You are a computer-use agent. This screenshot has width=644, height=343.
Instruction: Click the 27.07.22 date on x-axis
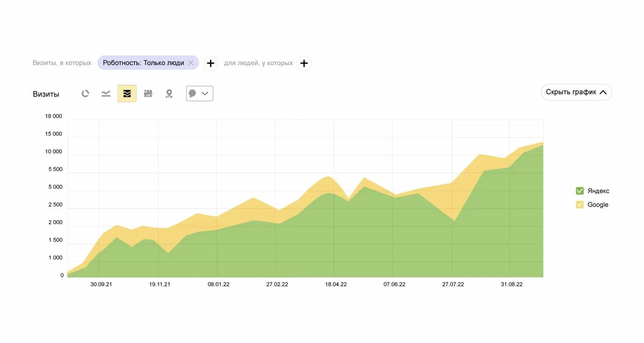(x=453, y=284)
